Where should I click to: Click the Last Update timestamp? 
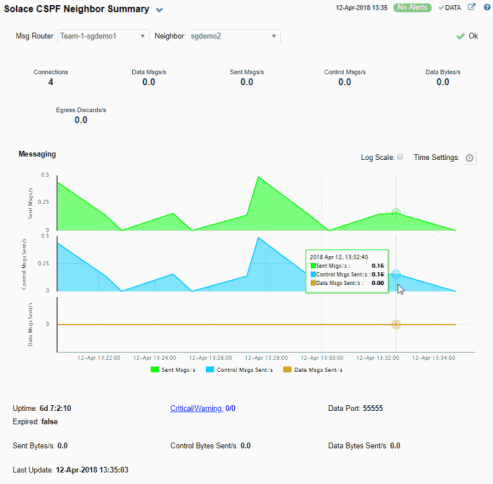92,470
